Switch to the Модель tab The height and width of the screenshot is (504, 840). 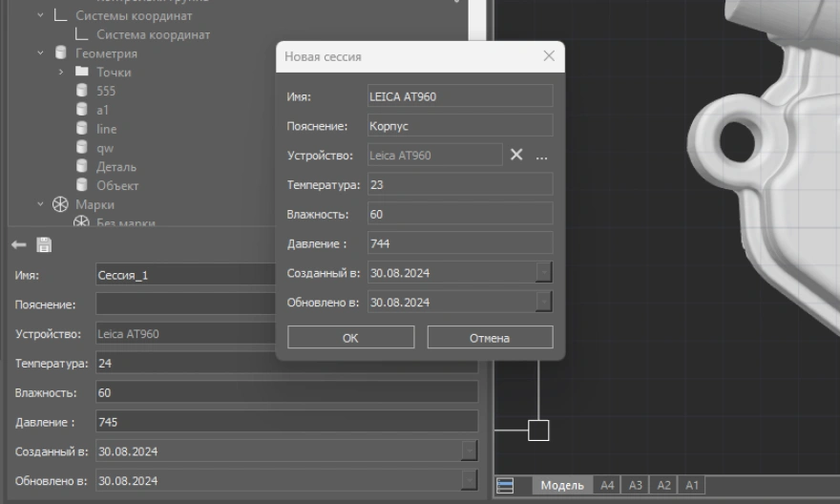561,486
